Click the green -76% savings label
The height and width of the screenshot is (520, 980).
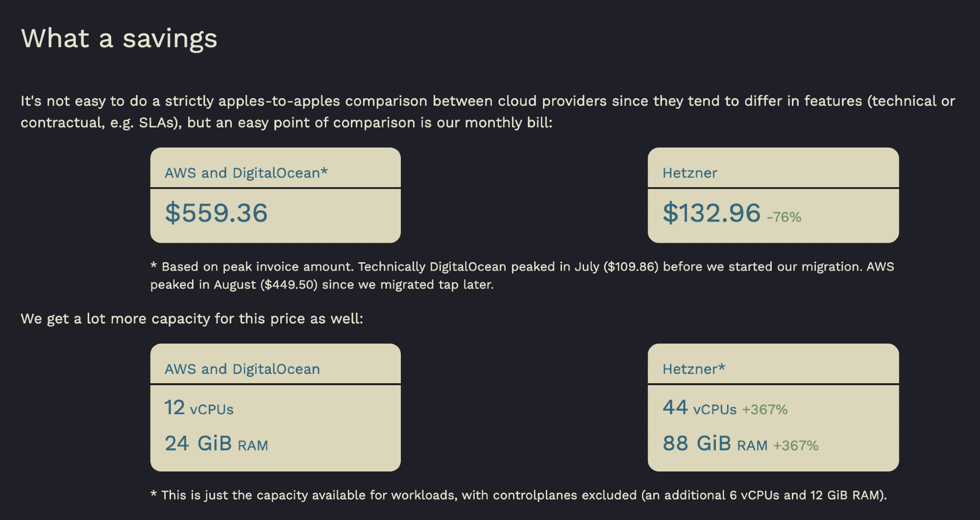tap(784, 217)
